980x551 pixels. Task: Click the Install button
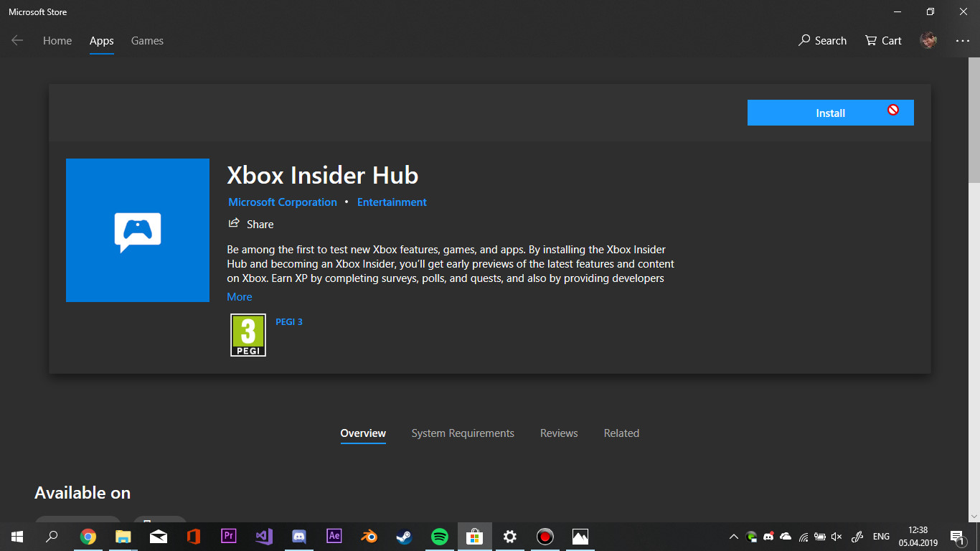(x=831, y=113)
